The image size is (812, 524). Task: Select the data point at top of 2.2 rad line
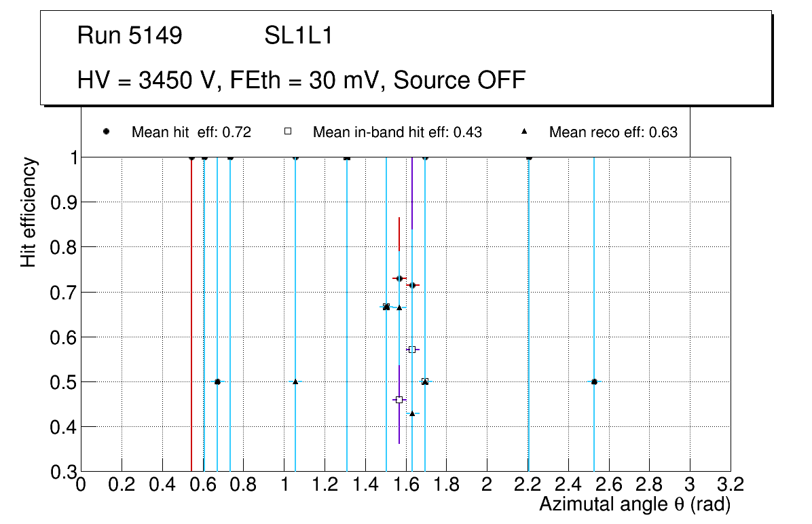[x=529, y=157]
